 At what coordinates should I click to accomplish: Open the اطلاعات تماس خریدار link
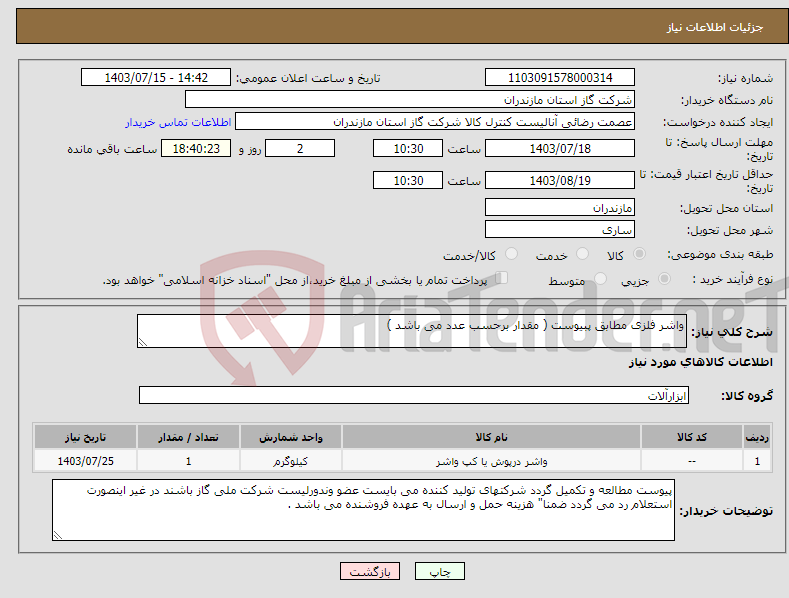coord(178,122)
